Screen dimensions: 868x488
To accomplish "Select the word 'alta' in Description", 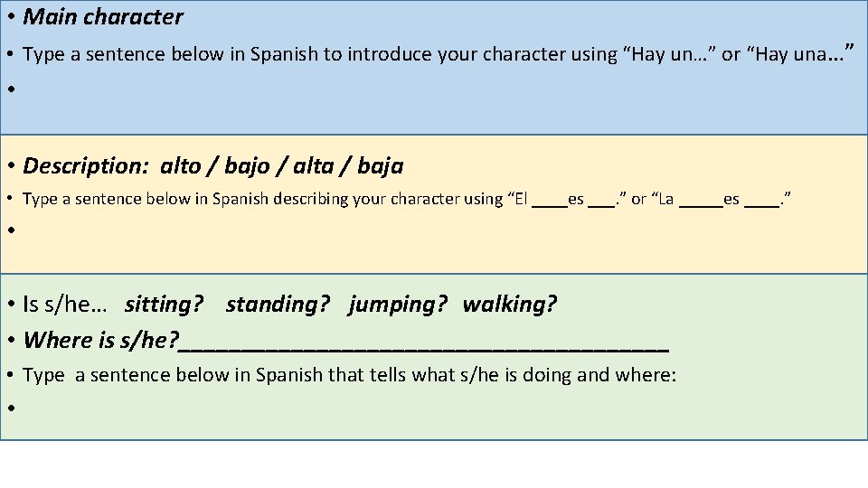I will tap(314, 166).
